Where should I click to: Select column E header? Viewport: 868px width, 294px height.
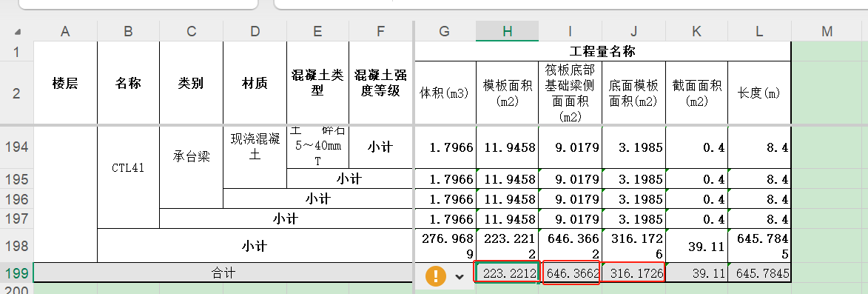317,32
